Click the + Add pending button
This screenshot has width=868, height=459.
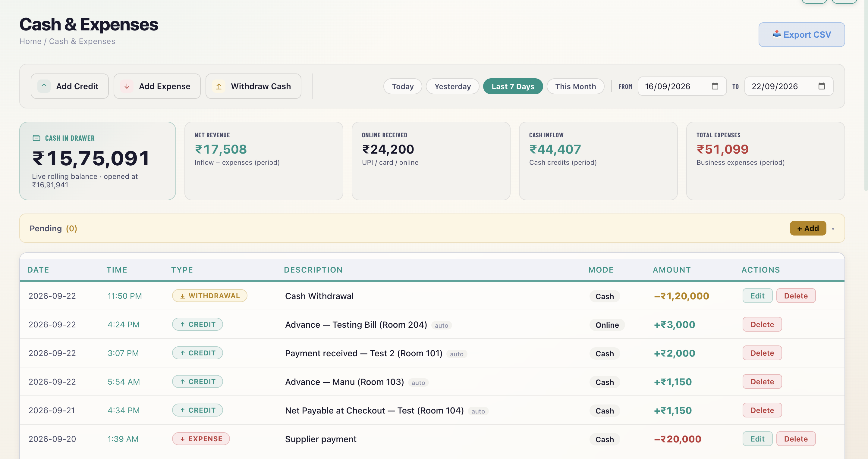coord(808,228)
